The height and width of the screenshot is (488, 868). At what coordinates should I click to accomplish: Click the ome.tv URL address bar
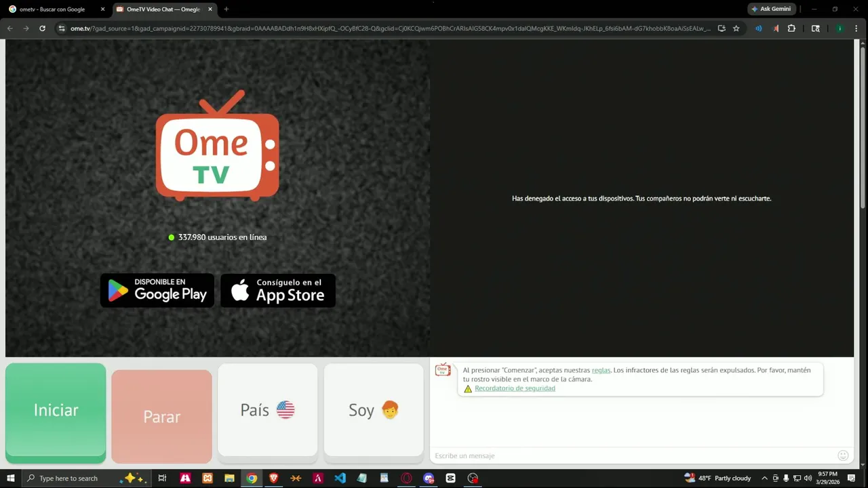[390, 28]
